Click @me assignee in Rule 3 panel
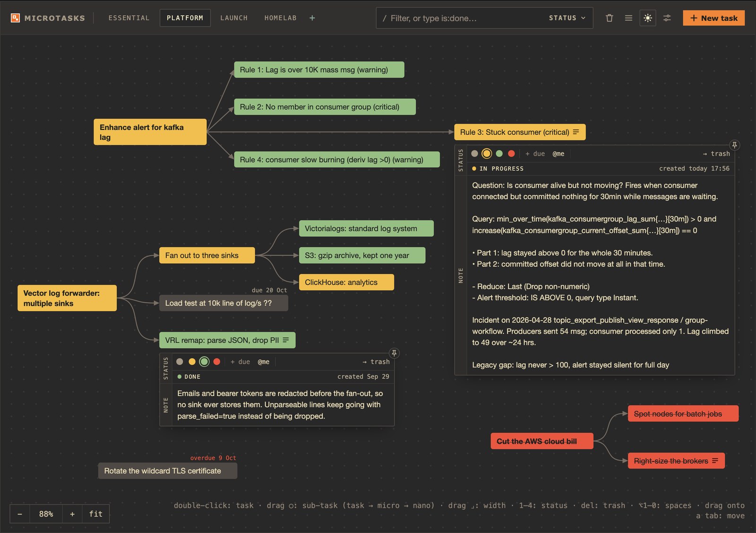 point(558,154)
